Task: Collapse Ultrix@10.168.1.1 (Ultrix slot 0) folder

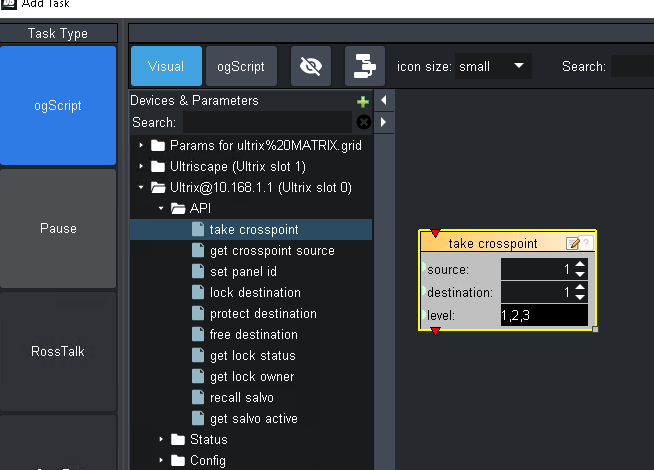Action: [x=141, y=187]
